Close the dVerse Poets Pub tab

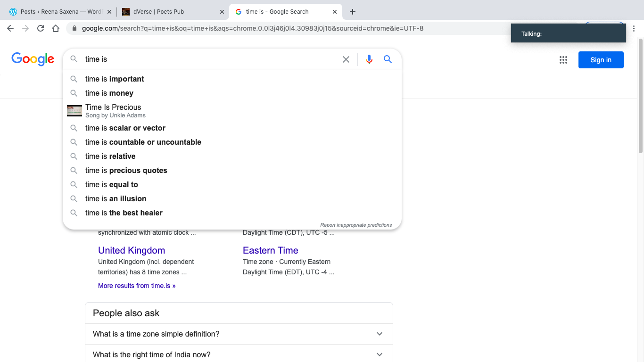pos(222,12)
